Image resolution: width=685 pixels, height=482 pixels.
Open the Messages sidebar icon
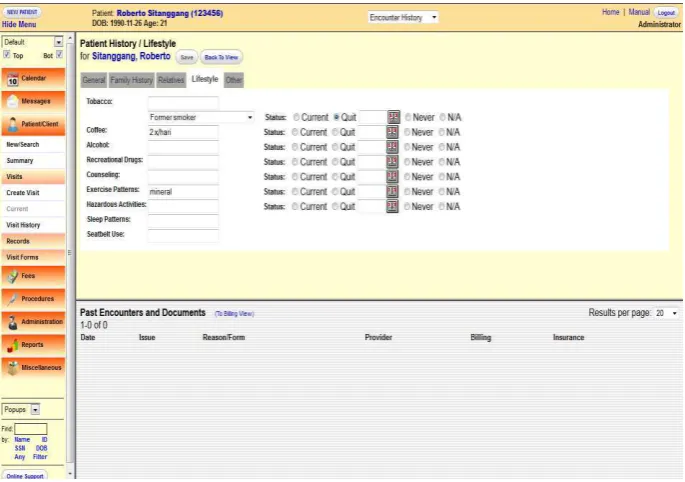click(13, 101)
